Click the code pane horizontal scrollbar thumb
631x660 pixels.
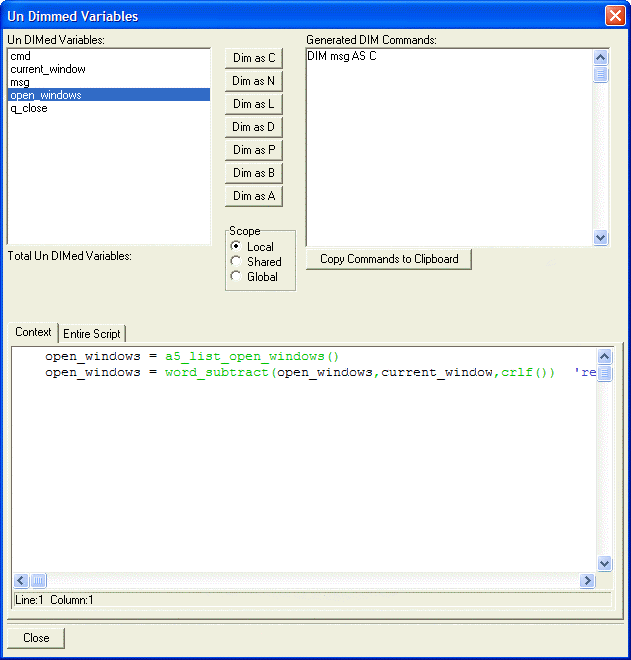tap(38, 581)
